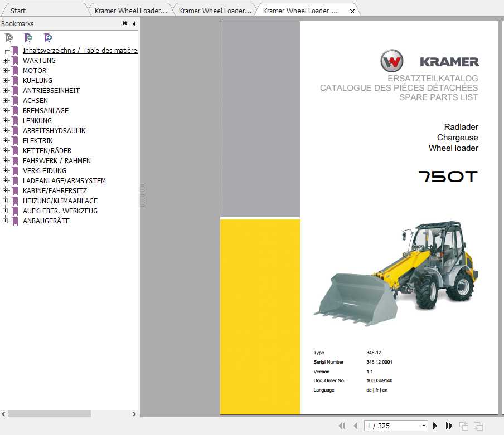Image resolution: width=504 pixels, height=435 pixels.
Task: Click the bookmark icon next to LADEANLAGE/ARMSYSTEM
Action: click(x=15, y=181)
